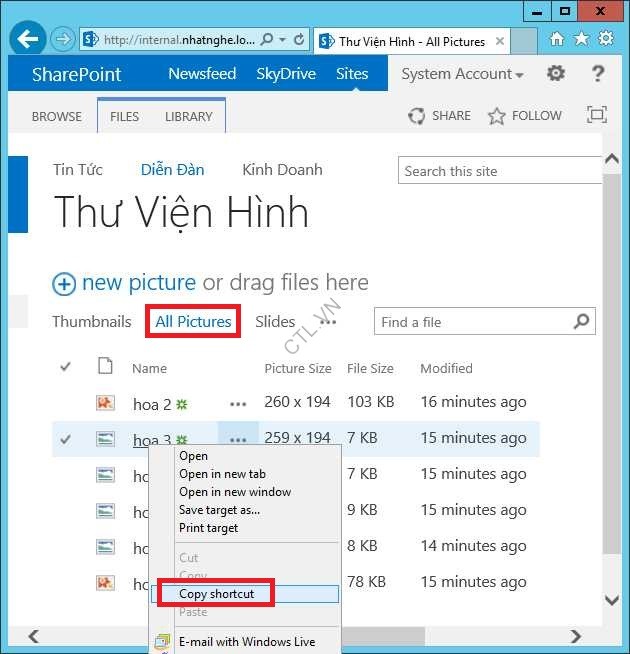Toggle the checkmark for hoa 3 row
This screenshot has width=630, height=654.
[66, 438]
